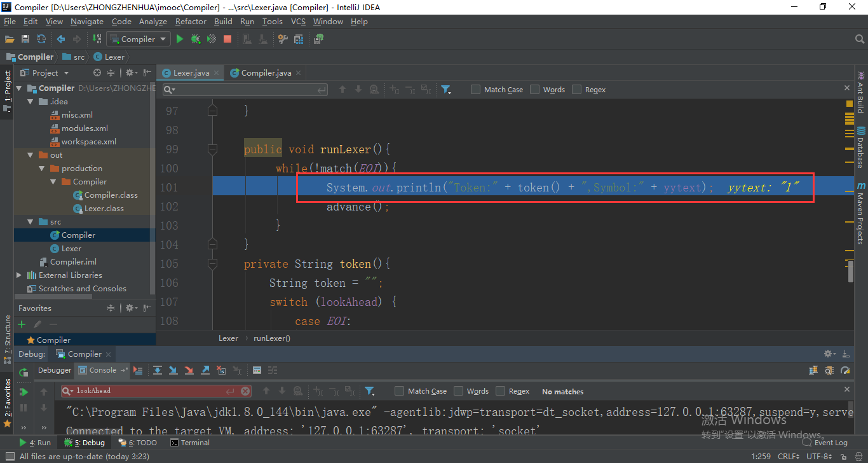The image size is (868, 463).
Task: Open the Project Structure icon
Action: pos(299,39)
